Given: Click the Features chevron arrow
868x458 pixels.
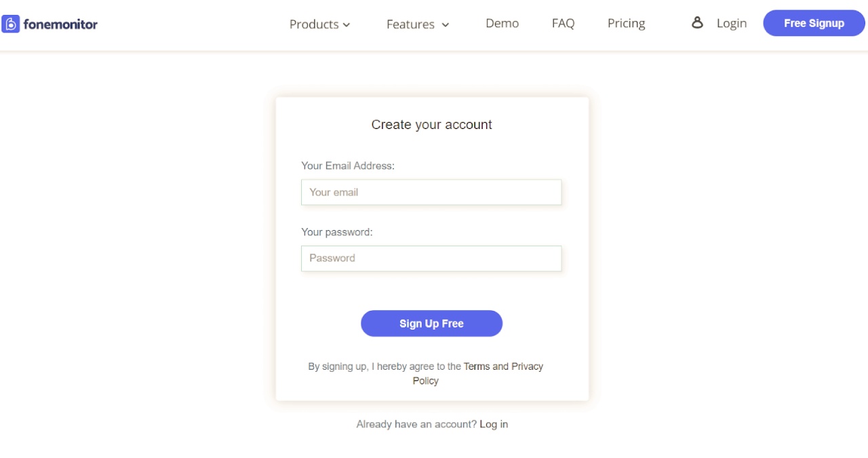Looking at the screenshot, I should coord(446,24).
